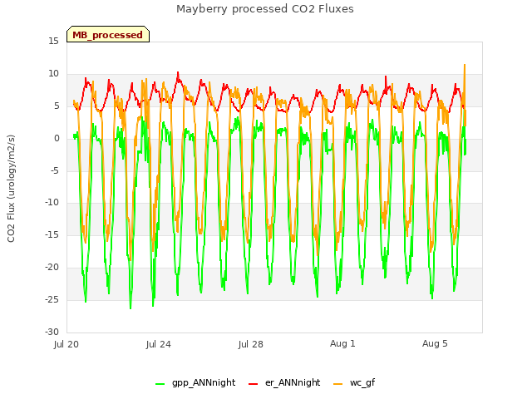The width and height of the screenshot is (532, 399).
Task: Click the y-axis value -30
Action: [52, 332]
